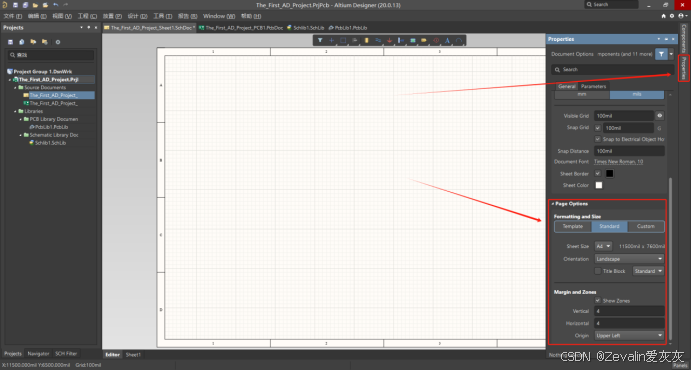Click the Properties panel vertical scrollbar
692x371 pixels.
tap(670, 259)
